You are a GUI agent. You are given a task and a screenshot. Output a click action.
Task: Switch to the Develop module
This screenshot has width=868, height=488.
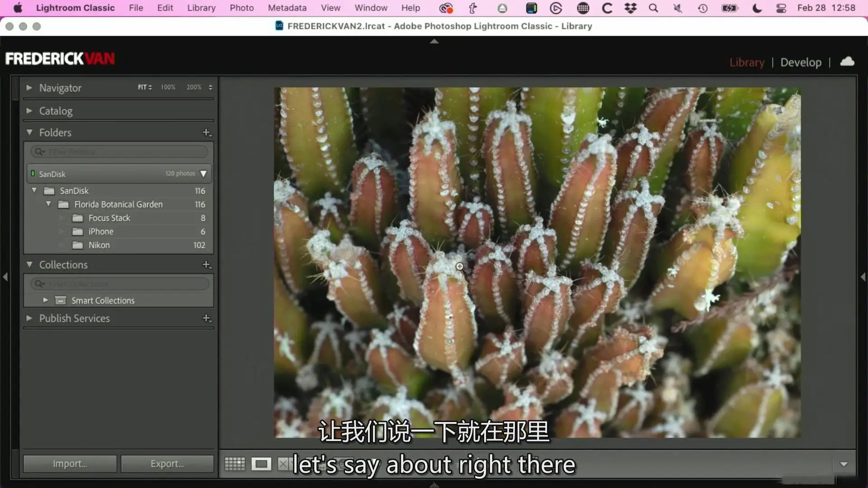click(801, 62)
